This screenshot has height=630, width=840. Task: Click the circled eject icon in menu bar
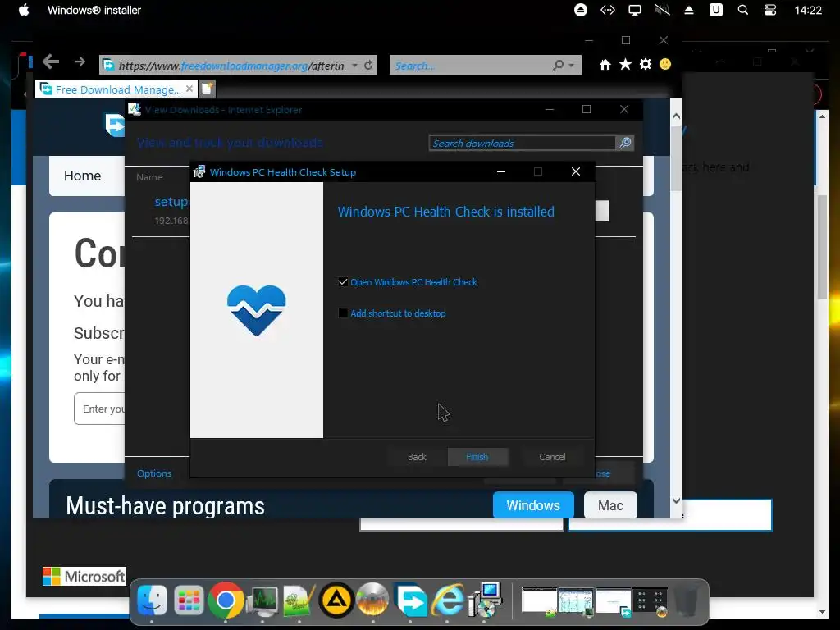click(x=581, y=10)
